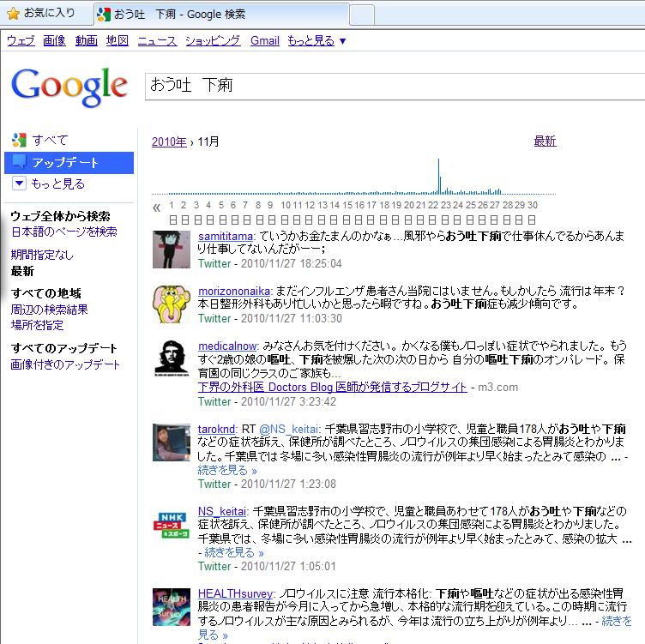This screenshot has height=644, width=645.
Task: Open the ウェブ navigation link
Action: coord(21,40)
